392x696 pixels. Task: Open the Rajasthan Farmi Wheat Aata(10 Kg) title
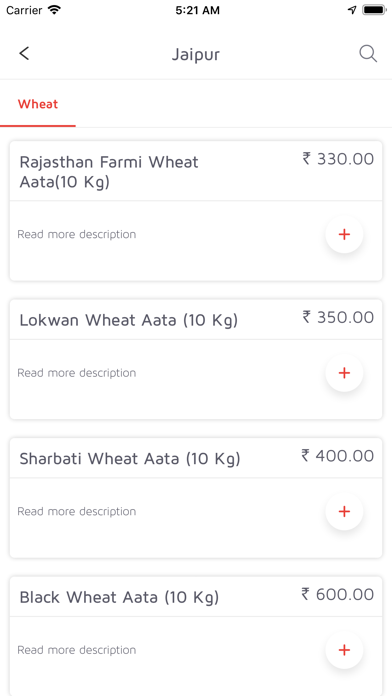tap(109, 172)
